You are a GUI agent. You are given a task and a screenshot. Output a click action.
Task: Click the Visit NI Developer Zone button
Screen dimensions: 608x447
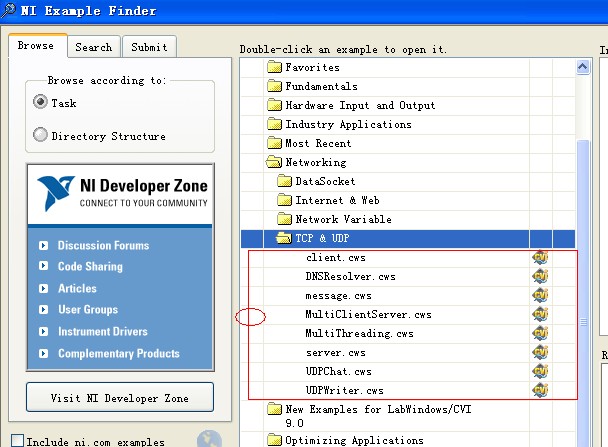pyautogui.click(x=120, y=397)
